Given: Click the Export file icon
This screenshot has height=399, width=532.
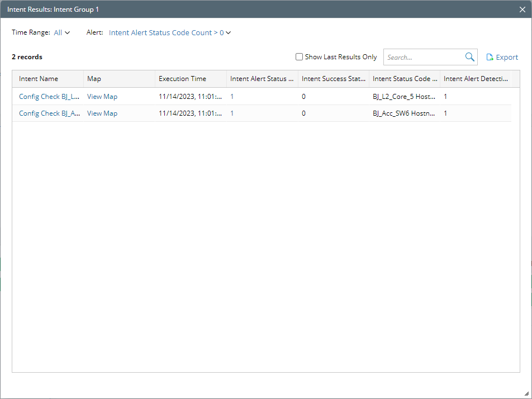Looking at the screenshot, I should pyautogui.click(x=490, y=57).
